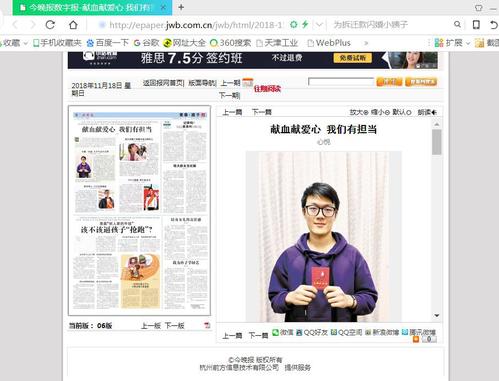Image resolution: width=499 pixels, height=381 pixels.
Task: Select 放大 to enlarge article text
Action: tap(359, 112)
